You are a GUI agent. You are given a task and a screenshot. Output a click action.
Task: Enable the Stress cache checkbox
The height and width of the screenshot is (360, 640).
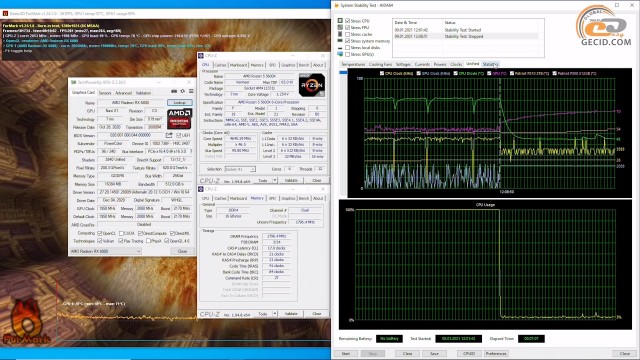(347, 34)
